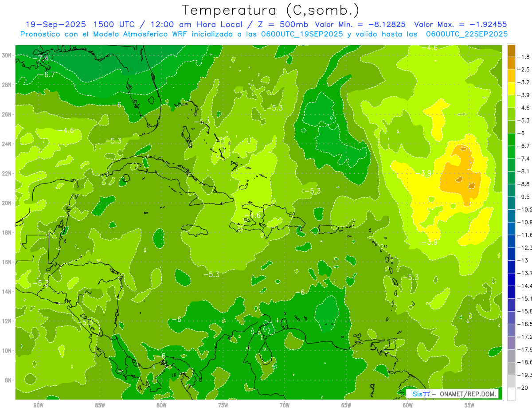
Task: Click the '-7.4' contour label on the map
Action: [41, 58]
